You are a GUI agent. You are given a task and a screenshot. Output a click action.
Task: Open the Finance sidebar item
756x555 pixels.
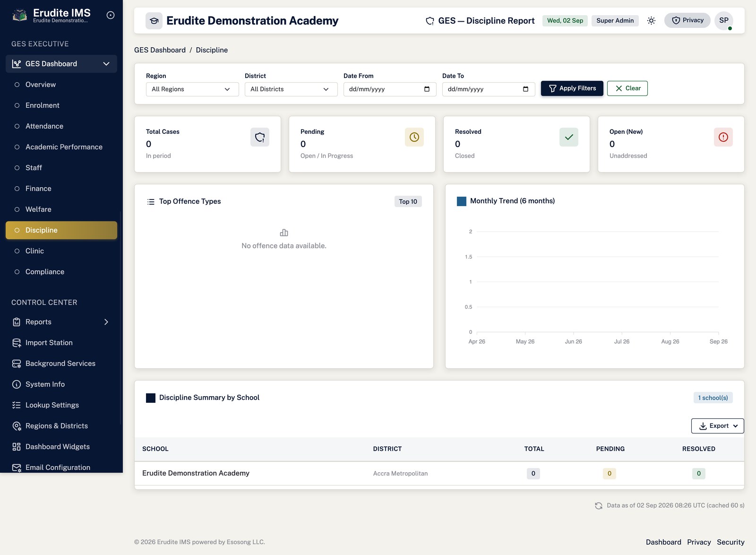click(61, 189)
